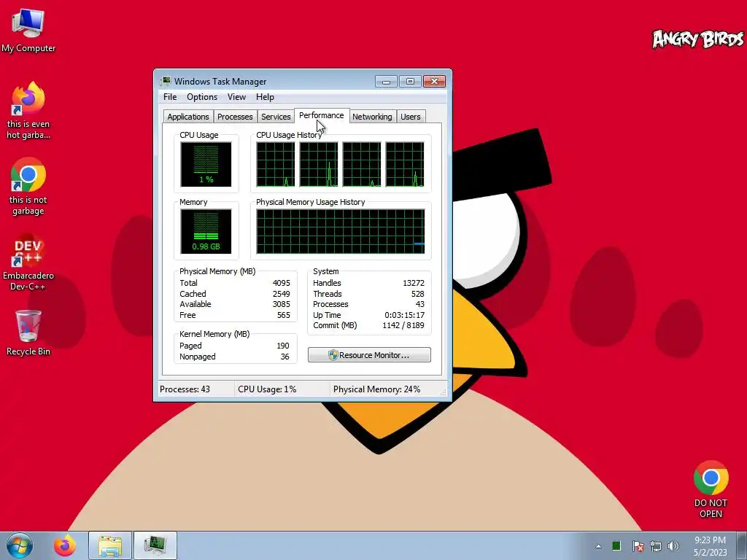Open the My Computer desktop icon
Image resolution: width=747 pixels, height=560 pixels.
28,29
